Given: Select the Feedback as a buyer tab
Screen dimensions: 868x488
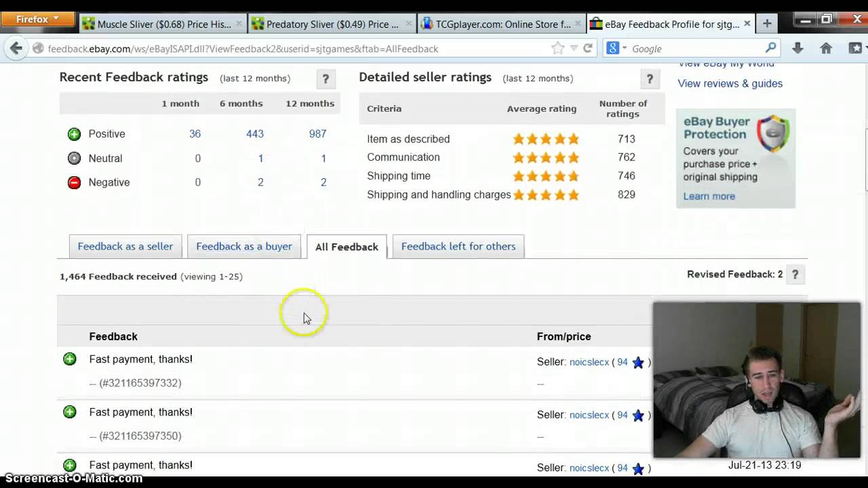Looking at the screenshot, I should click(x=244, y=247).
